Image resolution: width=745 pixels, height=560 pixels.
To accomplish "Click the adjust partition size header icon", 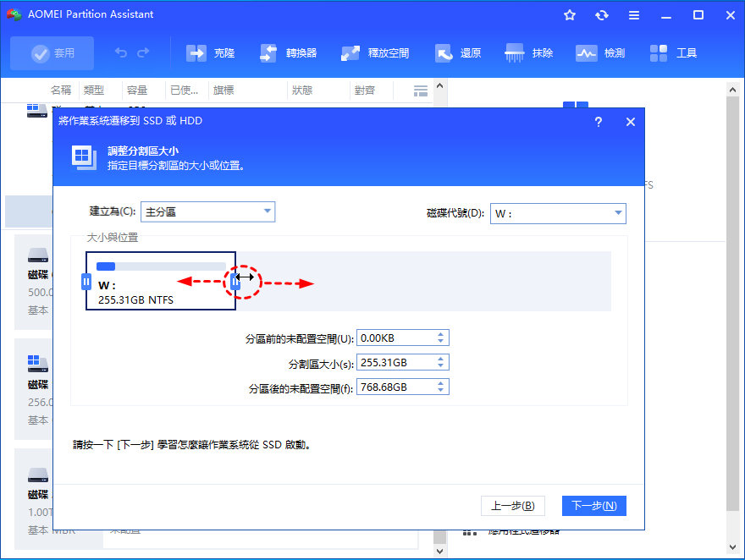I will (84, 157).
